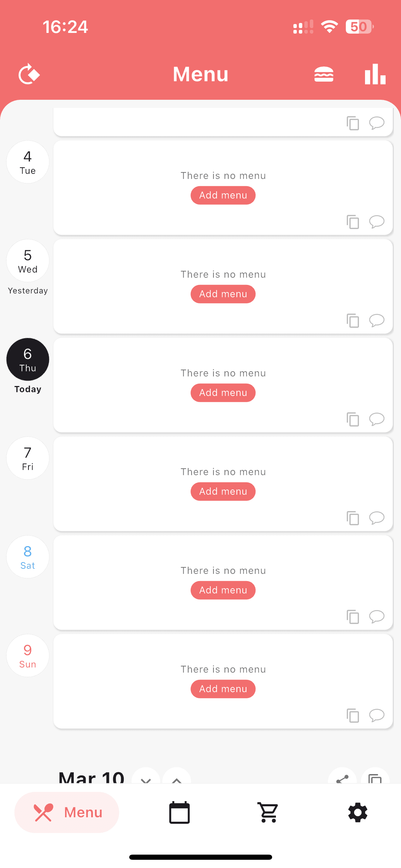Screen dimensions: 401x868
Task: Tap comment bubble on Wednesday 5 card
Action: point(376,320)
